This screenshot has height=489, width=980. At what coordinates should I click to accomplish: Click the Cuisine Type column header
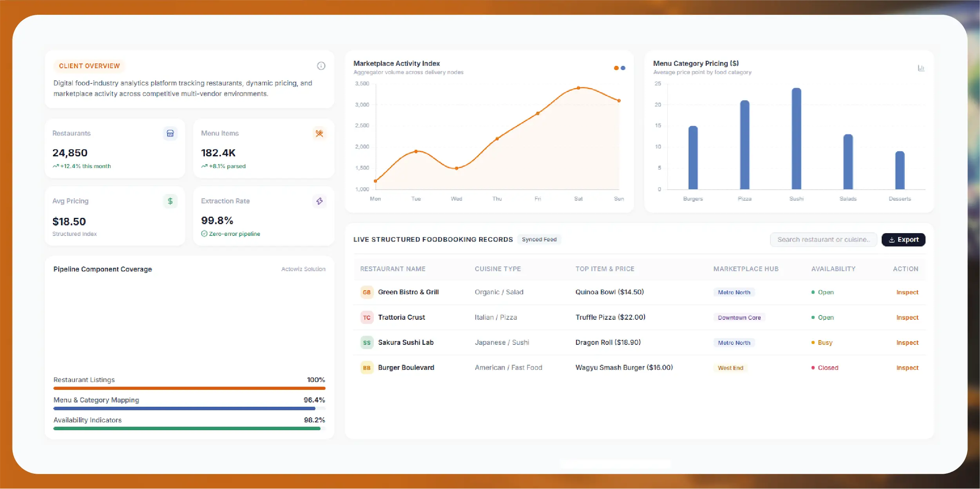click(x=498, y=269)
